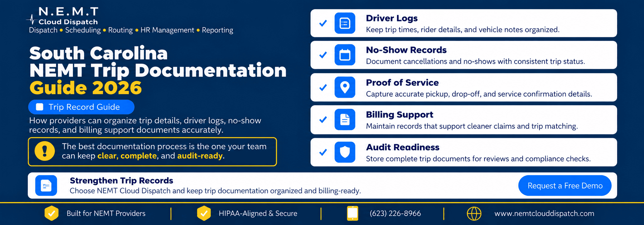This screenshot has width=644, height=225.
Task: Click the Strengthen Trip Records document icon
Action: click(46, 186)
